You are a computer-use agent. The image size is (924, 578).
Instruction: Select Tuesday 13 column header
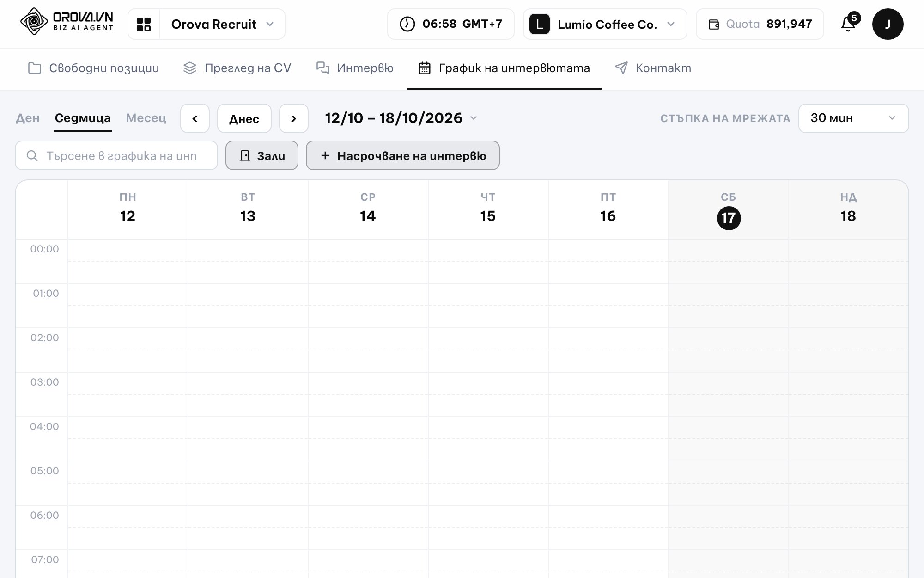pyautogui.click(x=248, y=209)
